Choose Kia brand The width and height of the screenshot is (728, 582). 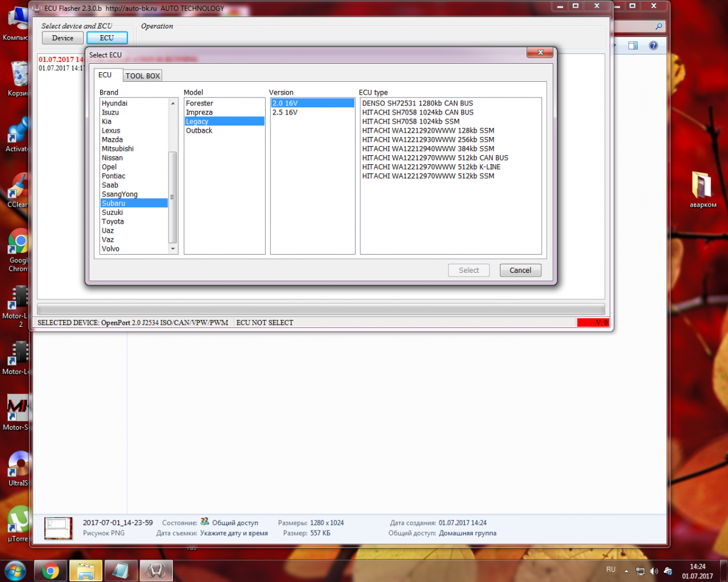coord(133,121)
